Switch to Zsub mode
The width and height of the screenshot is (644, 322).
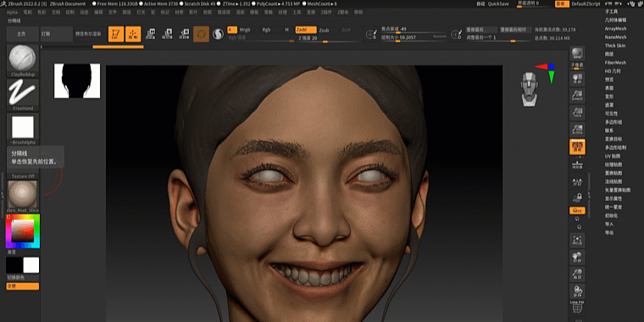(324, 30)
